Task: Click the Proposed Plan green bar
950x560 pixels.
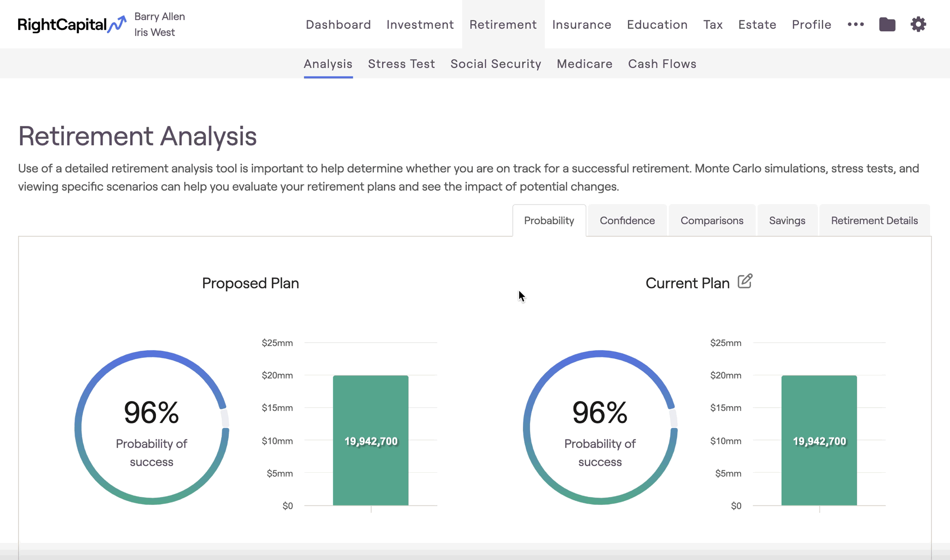Action: (x=370, y=440)
